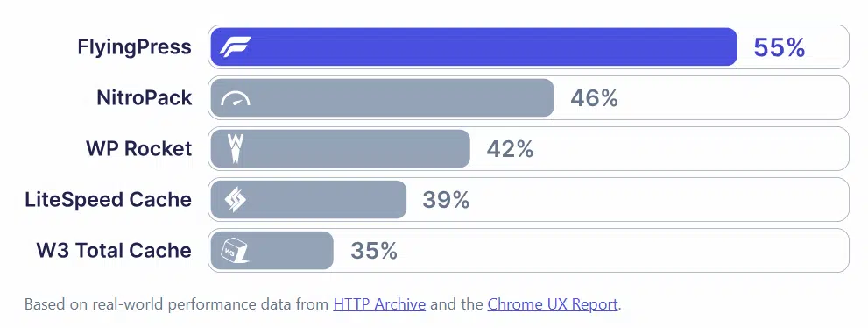Click the WP Rocket logo icon
Viewport: 868px width, 328px height.
236,148
